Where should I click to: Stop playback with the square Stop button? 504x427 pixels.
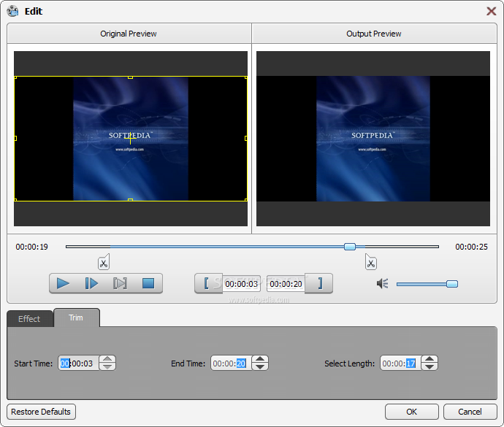click(x=148, y=283)
